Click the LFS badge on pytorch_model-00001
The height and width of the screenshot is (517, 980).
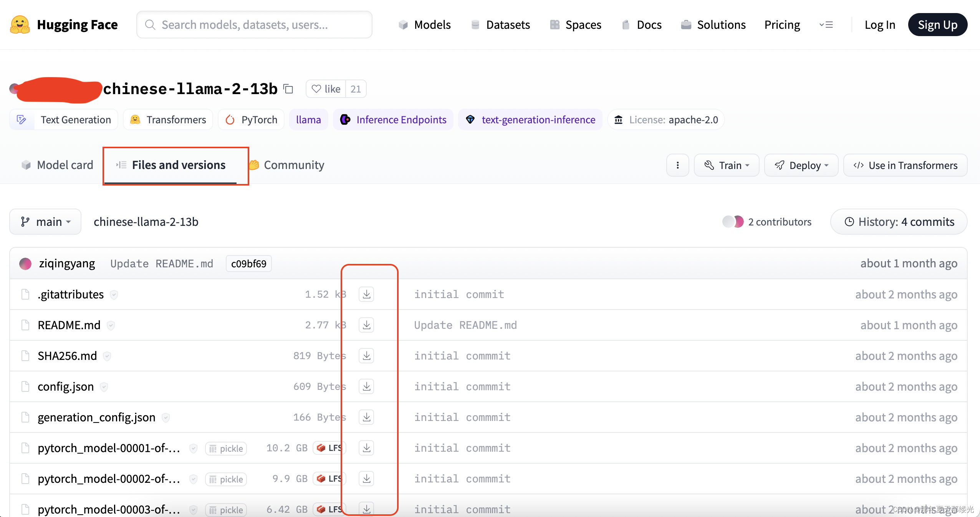click(x=329, y=448)
